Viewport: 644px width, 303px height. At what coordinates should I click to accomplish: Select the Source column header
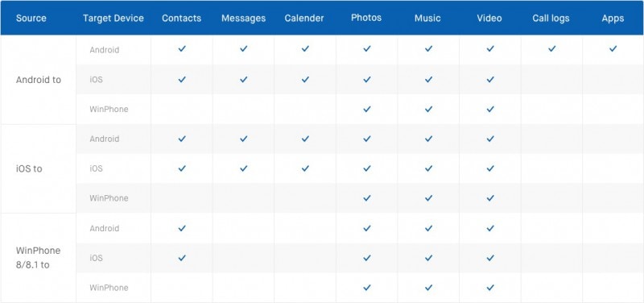[x=31, y=18]
